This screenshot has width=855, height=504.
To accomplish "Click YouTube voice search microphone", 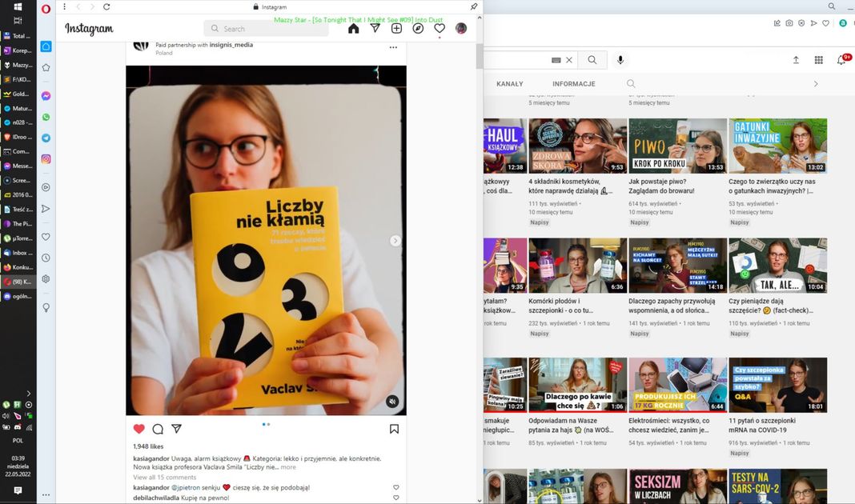I will pyautogui.click(x=620, y=60).
